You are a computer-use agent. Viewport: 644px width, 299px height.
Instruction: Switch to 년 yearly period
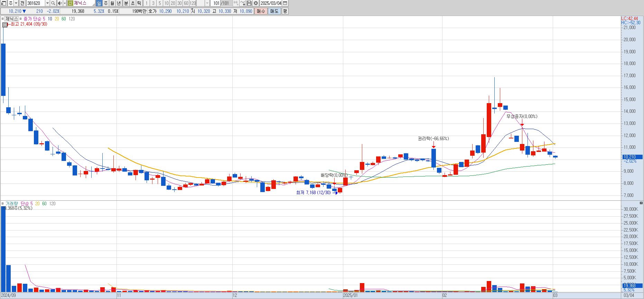pos(119,3)
